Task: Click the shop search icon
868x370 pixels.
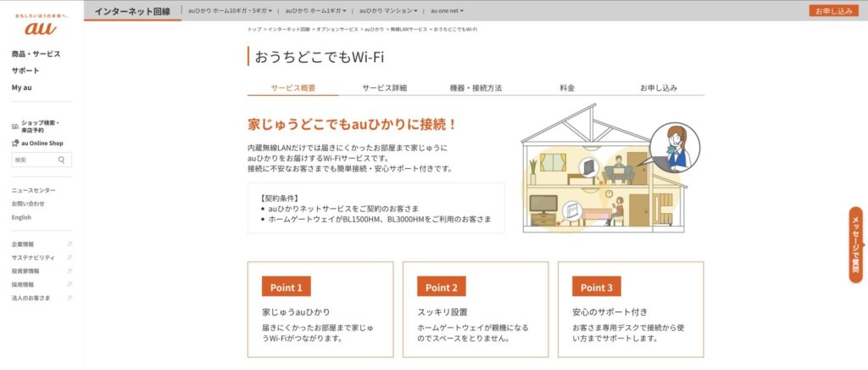Action: [x=15, y=126]
